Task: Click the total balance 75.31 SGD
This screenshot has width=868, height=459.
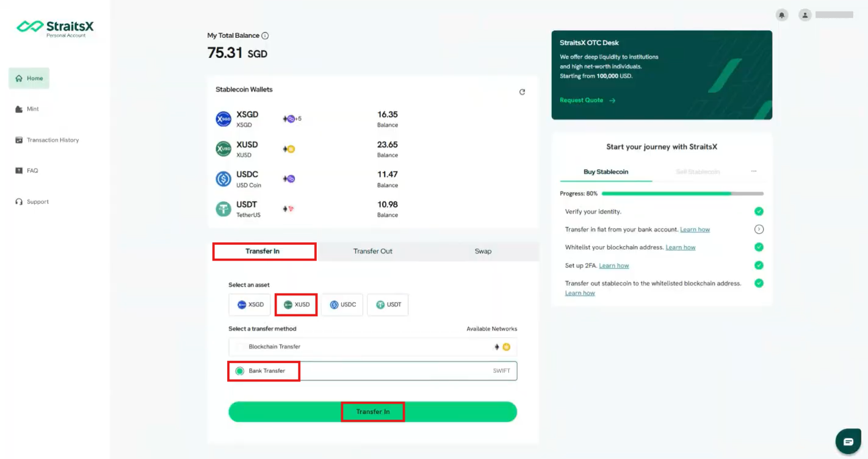Action: 237,53
